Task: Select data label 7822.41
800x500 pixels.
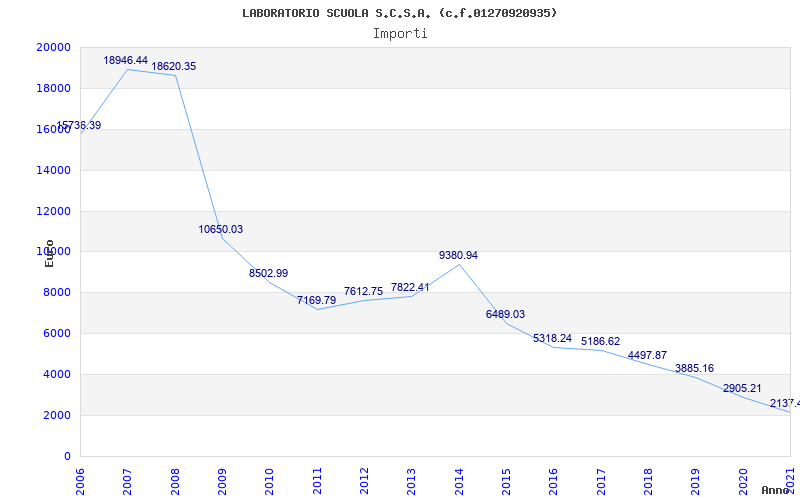Action: (x=410, y=287)
